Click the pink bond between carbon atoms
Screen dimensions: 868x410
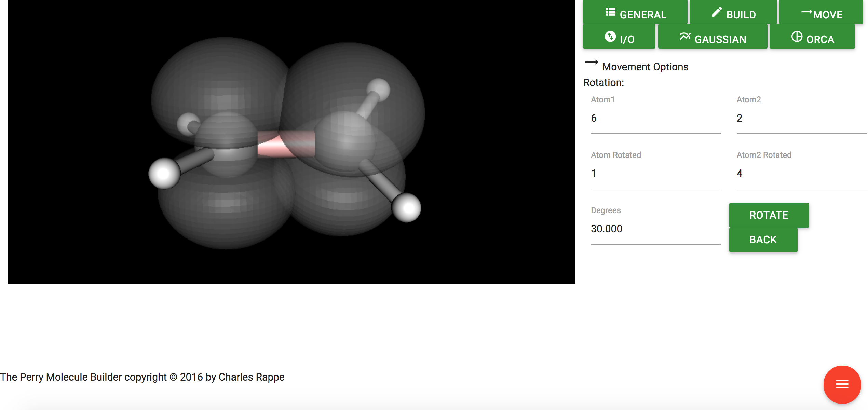(273, 147)
